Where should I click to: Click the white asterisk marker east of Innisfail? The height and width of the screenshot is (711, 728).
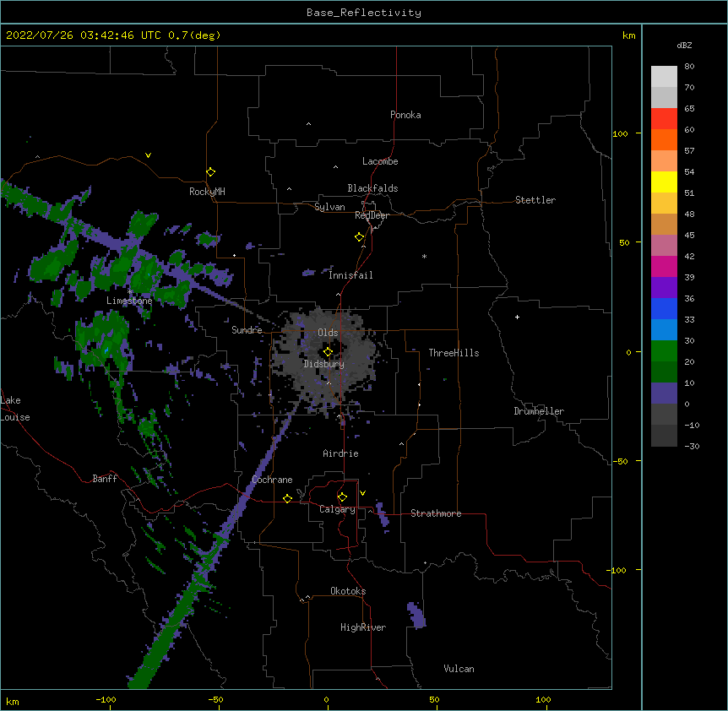pos(424,256)
